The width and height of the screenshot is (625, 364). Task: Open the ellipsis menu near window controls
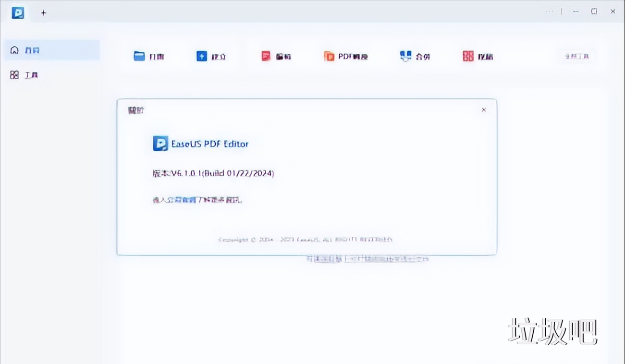tap(549, 11)
